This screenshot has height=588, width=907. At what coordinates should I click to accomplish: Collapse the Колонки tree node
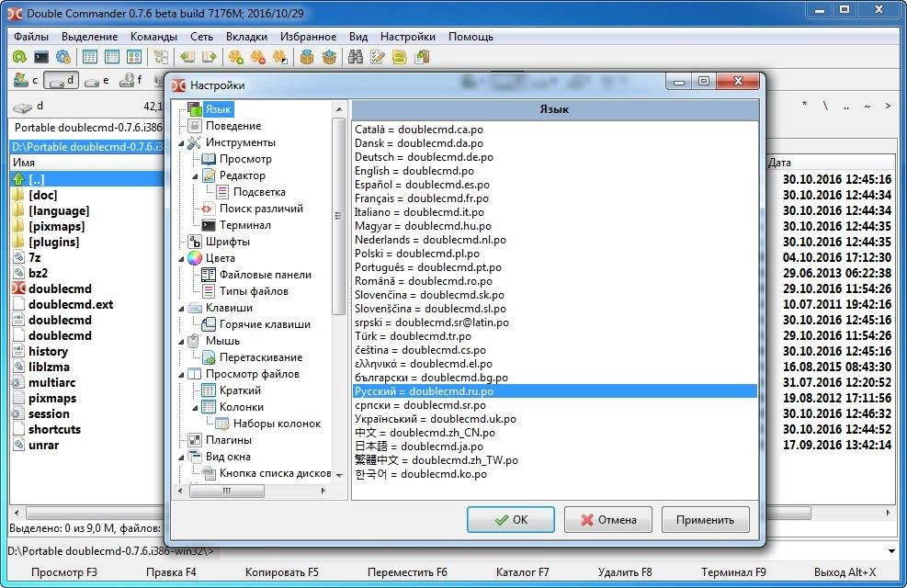195,408
